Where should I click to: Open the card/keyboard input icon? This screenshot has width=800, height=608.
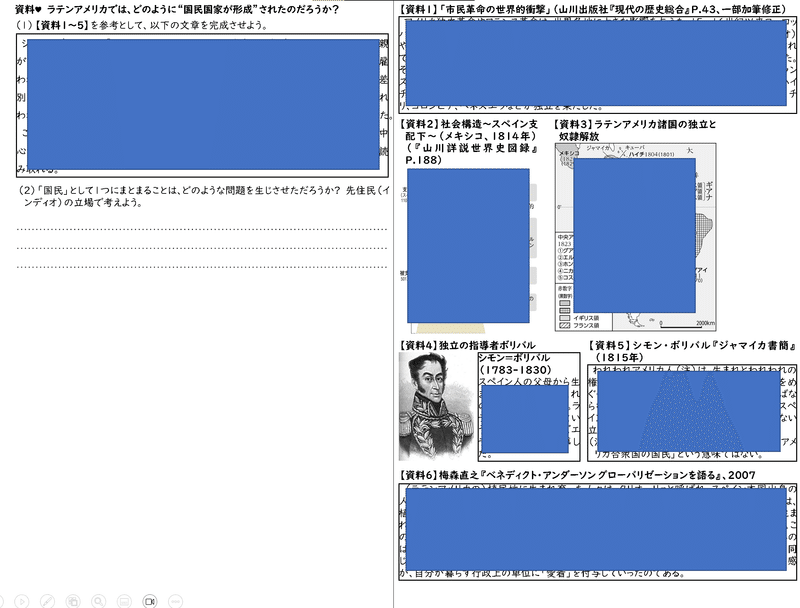[123, 600]
